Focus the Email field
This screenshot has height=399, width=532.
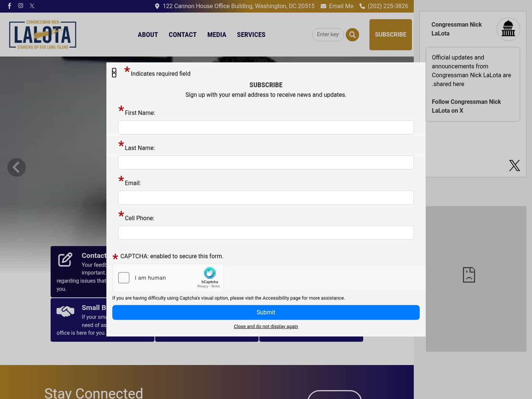(266, 198)
